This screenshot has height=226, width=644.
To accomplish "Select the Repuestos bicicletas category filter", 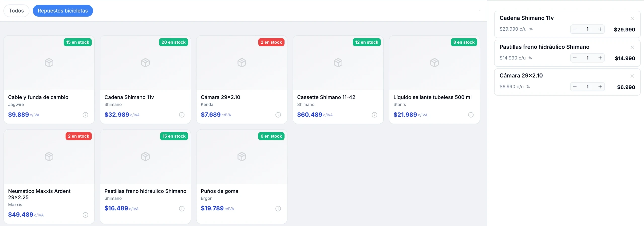I will pyautogui.click(x=63, y=11).
